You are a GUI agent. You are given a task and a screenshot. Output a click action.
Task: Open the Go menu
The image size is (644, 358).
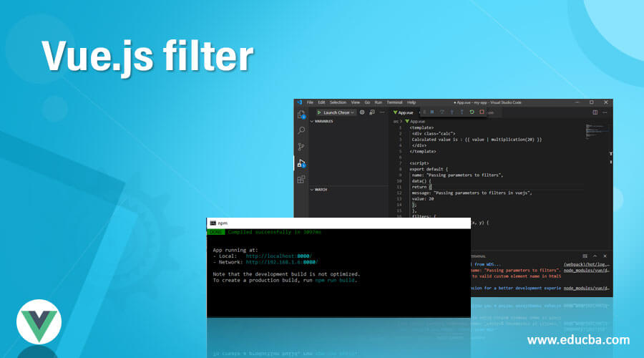(367, 102)
